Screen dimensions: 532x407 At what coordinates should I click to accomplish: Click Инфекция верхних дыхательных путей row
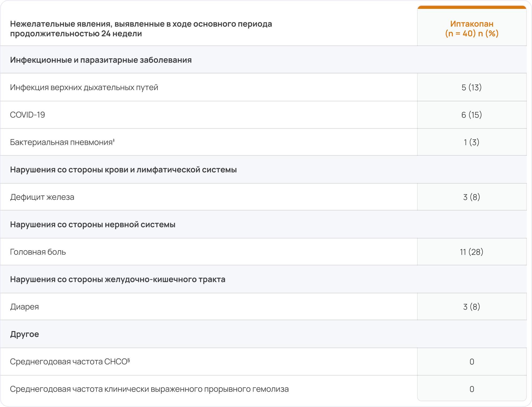(84, 87)
